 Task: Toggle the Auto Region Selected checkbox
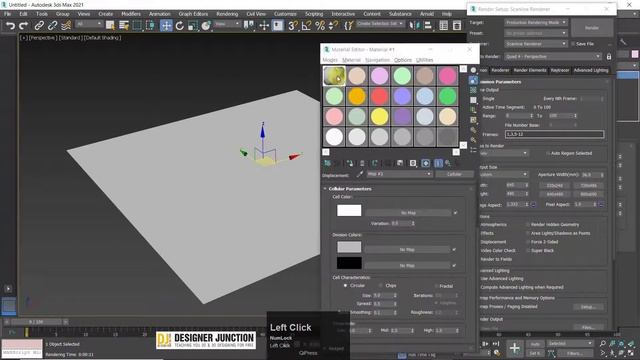tap(547, 153)
